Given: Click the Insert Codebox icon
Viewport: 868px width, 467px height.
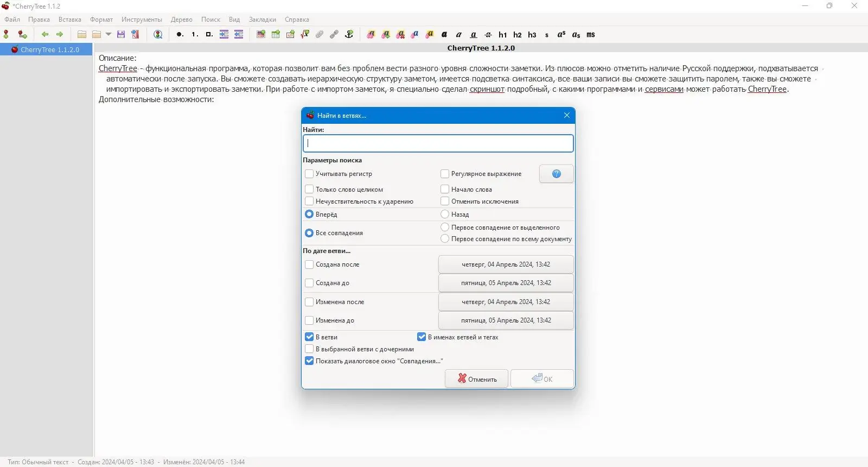Looking at the screenshot, I should coord(290,34).
